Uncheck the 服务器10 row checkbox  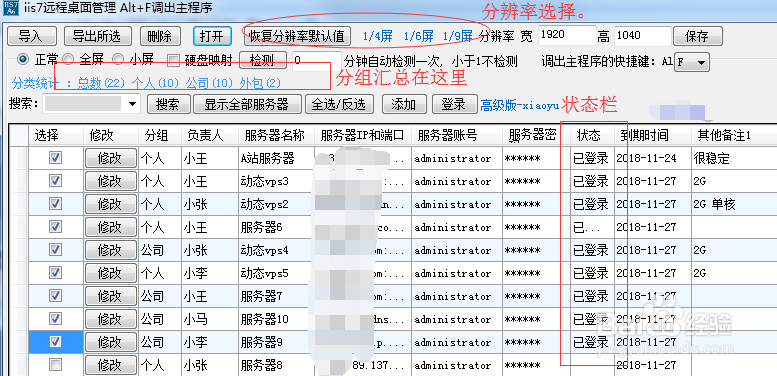click(x=56, y=319)
